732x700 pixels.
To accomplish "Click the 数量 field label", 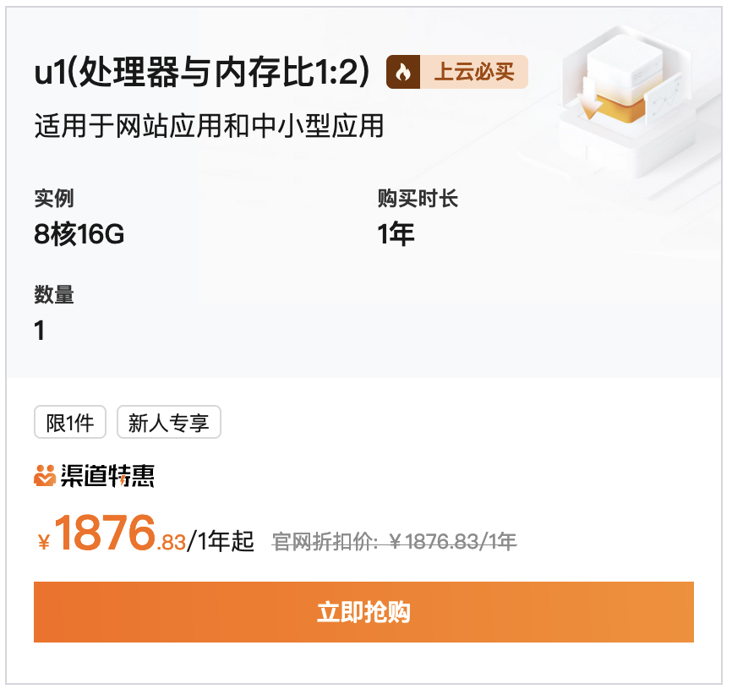I will tap(54, 295).
